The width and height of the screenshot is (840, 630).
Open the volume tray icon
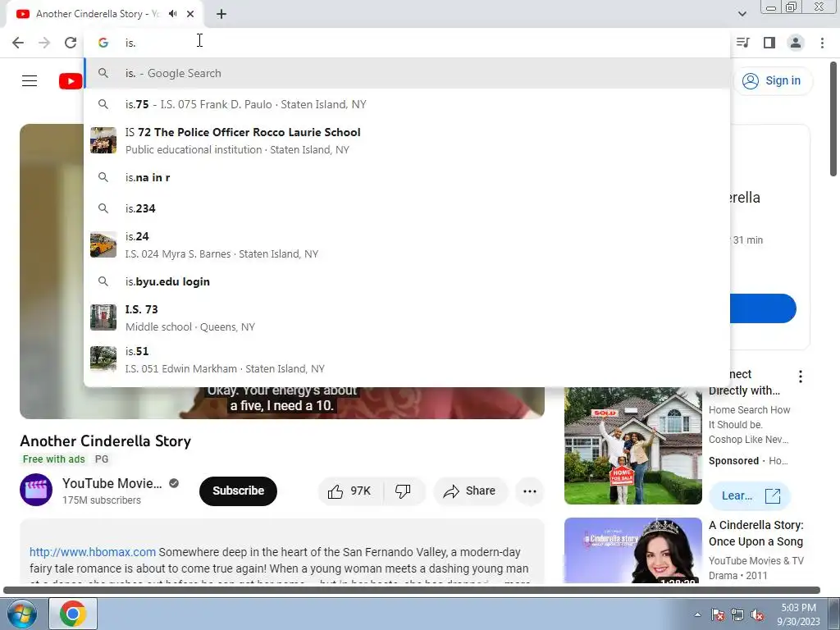pos(757,614)
